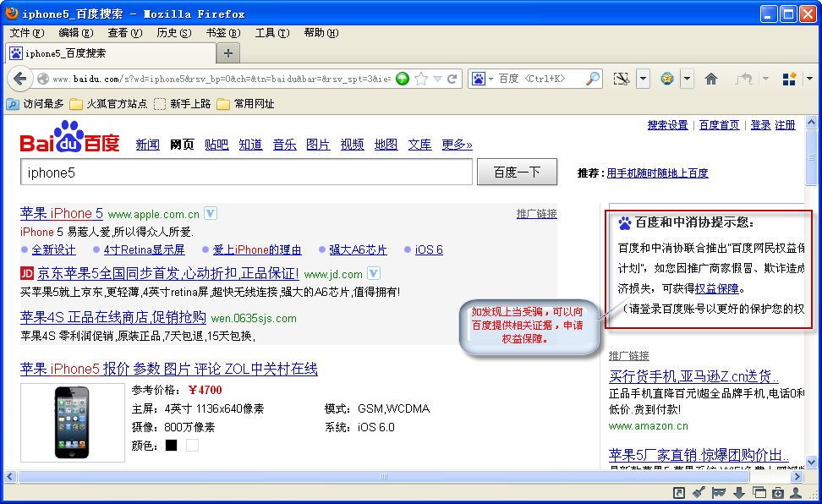Viewport: 822px width, 504px height.
Task: Open the 访问最多 bookmark folder
Action: point(36,104)
